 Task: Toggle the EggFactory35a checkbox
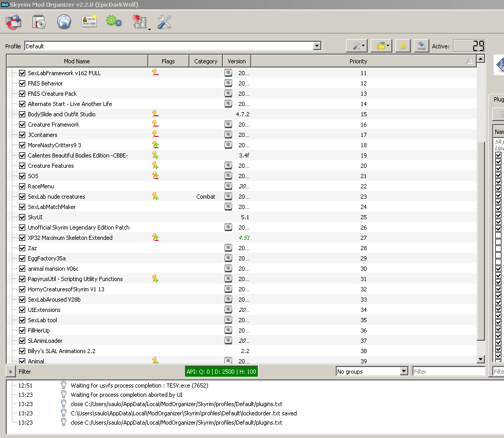[22, 258]
